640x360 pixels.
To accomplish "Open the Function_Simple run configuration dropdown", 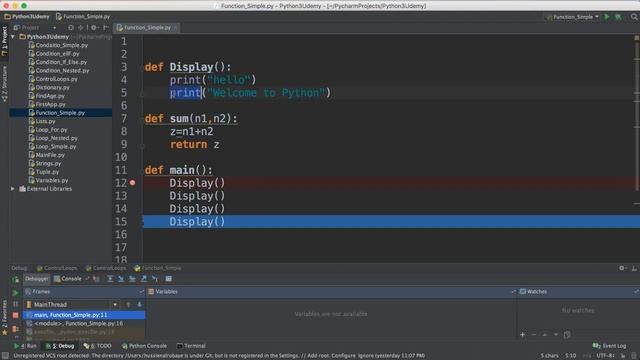I will coord(572,17).
